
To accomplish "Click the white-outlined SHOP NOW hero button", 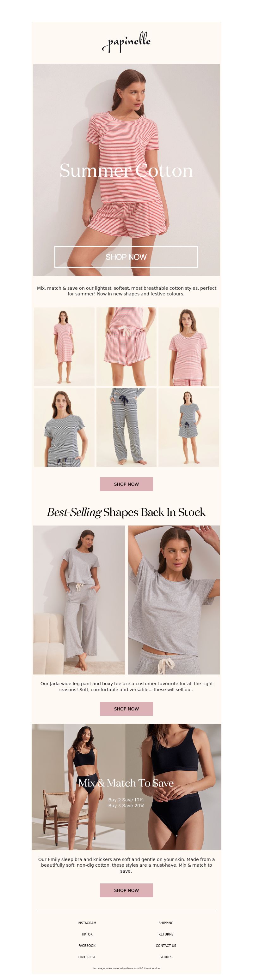I will point(126,257).
